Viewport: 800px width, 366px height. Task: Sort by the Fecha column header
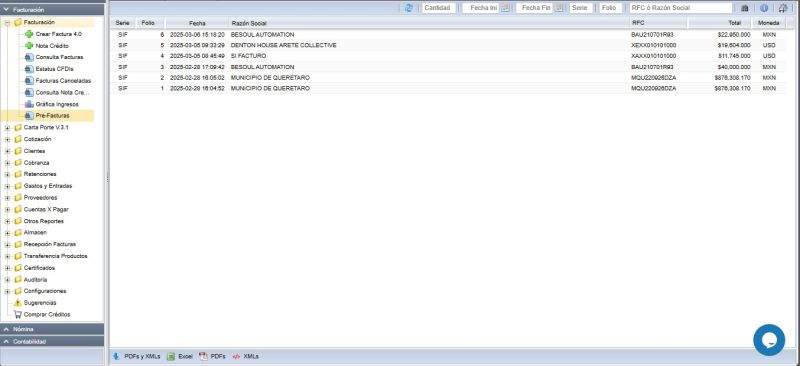click(197, 23)
